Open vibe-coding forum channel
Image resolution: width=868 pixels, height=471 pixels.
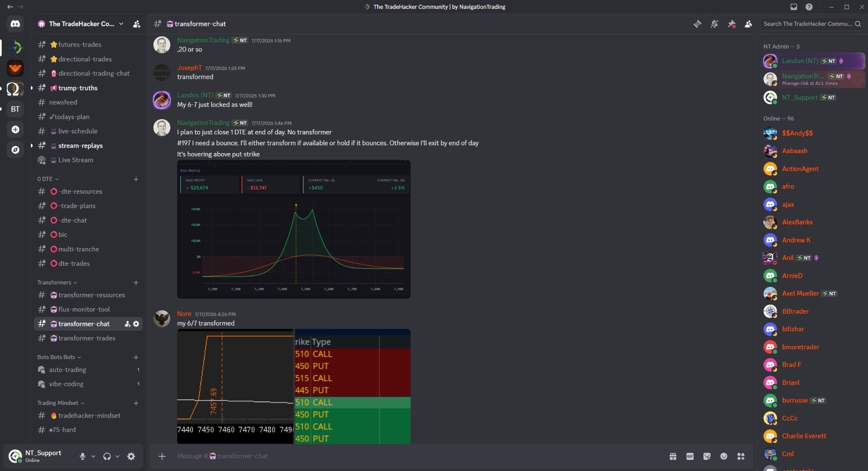pyautogui.click(x=88, y=384)
